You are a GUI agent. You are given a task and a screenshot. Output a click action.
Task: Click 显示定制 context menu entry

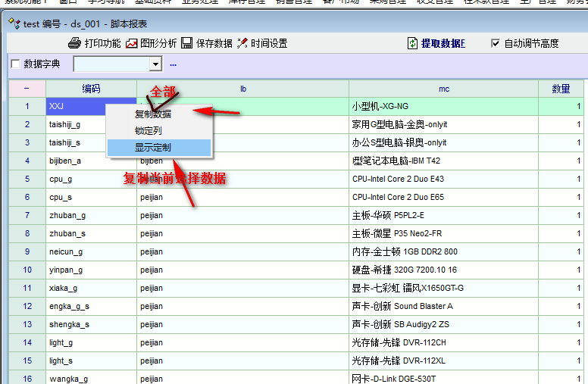pyautogui.click(x=152, y=148)
